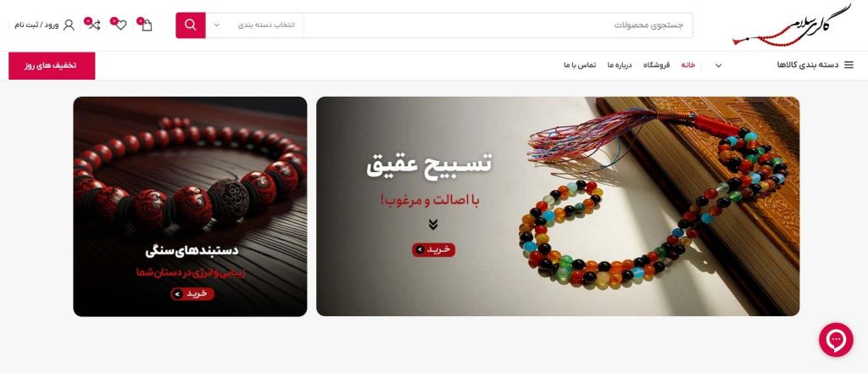Image resolution: width=868 pixels, height=373 pixels.
Task: Go to the فروشگاه menu item
Action: pyautogui.click(x=657, y=65)
